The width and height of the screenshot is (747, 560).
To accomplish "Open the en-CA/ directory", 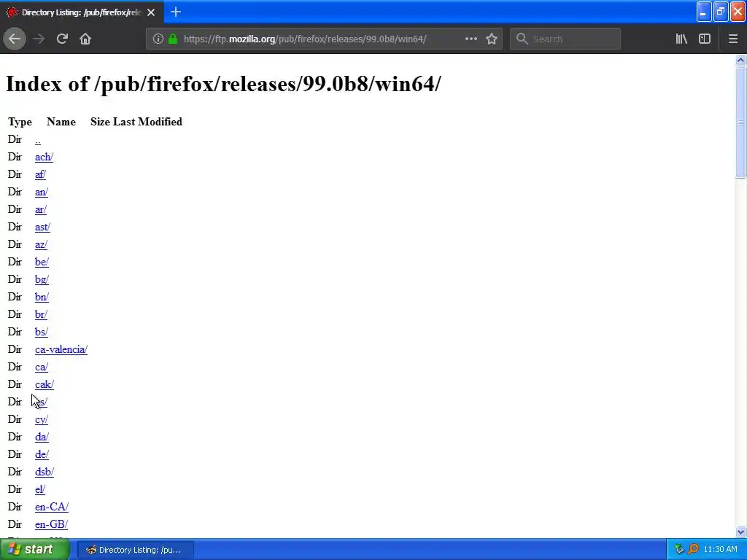I will (x=52, y=507).
